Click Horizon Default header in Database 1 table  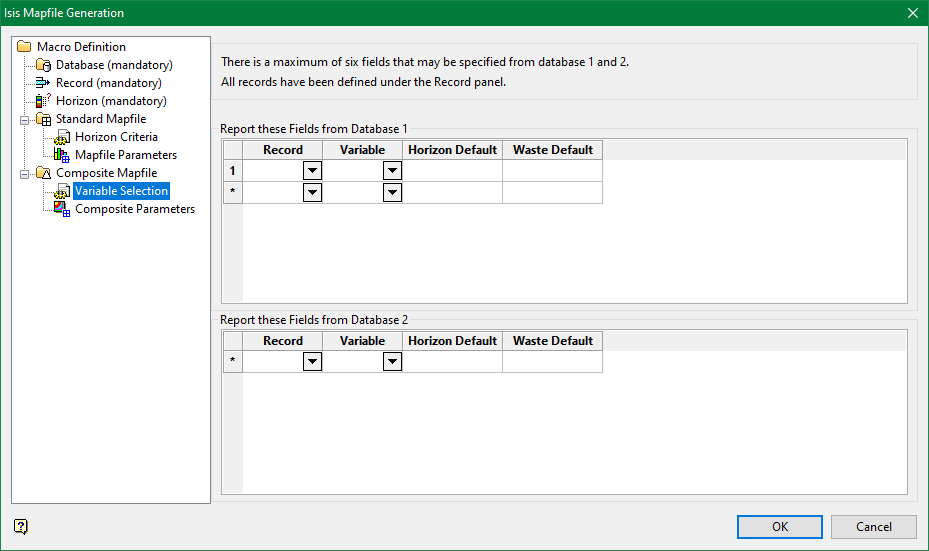(453, 150)
